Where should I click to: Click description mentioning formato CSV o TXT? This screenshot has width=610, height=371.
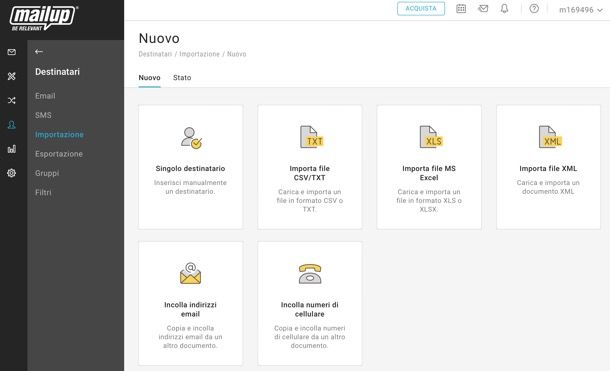pyautogui.click(x=310, y=201)
